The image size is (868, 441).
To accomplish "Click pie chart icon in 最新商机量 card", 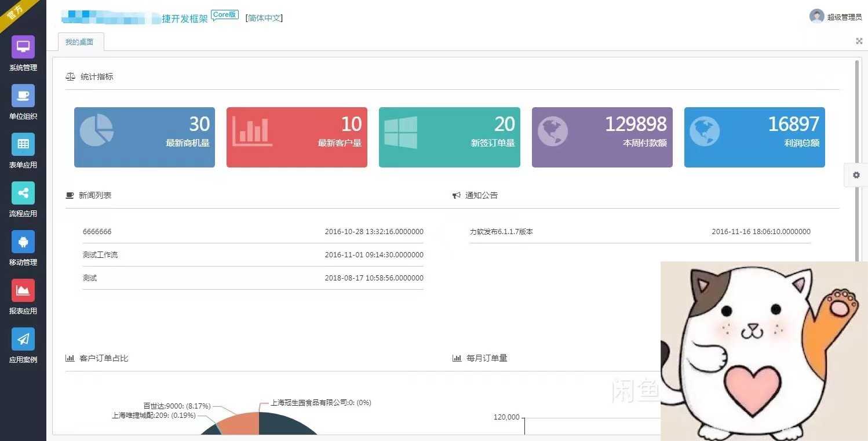I will 96,130.
